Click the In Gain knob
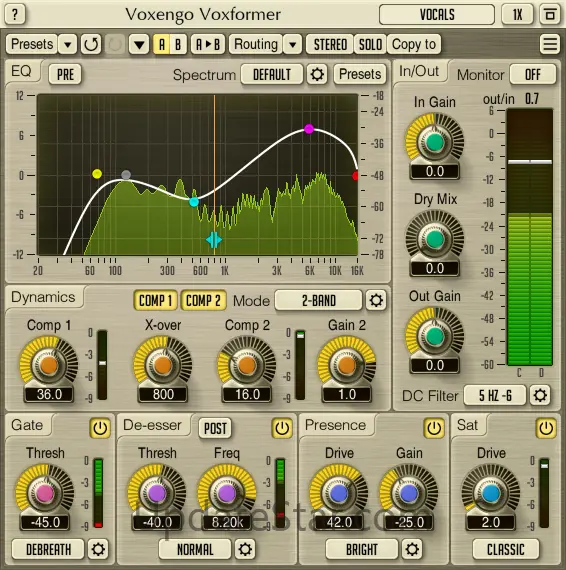Viewport: 566px width, 570px height. pyautogui.click(x=435, y=142)
